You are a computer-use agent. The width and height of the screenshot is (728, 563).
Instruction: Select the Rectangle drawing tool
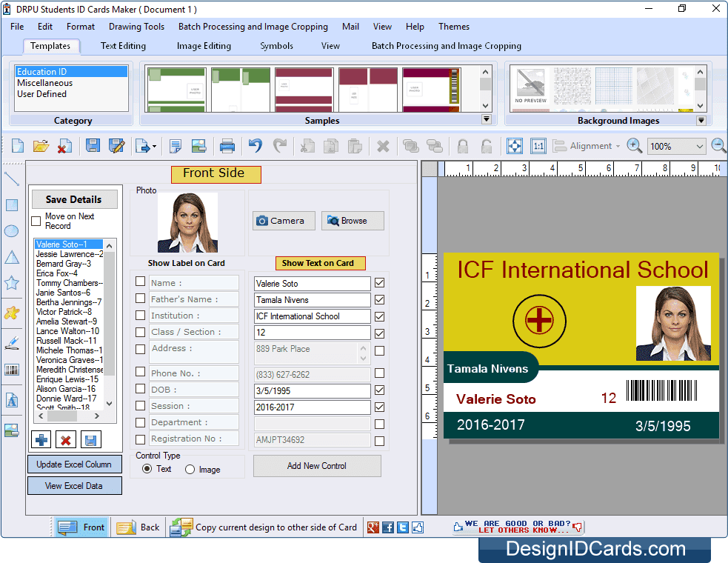click(x=12, y=205)
